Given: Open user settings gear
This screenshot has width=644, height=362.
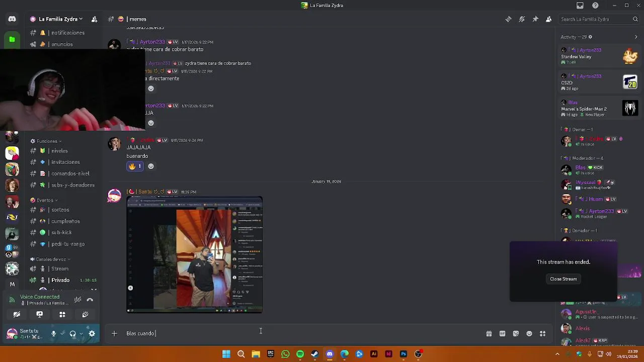Looking at the screenshot, I should pos(92,333).
